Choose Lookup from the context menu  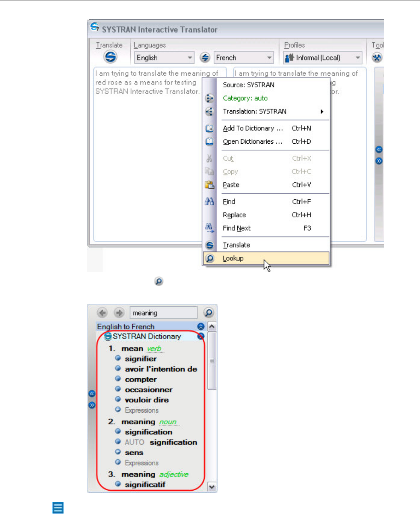tap(266, 258)
